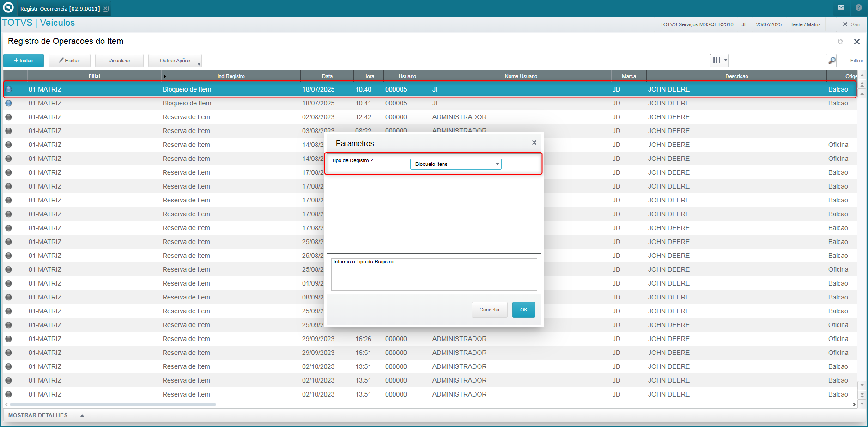Click the Incluir button
Viewport: 868px width, 427px height.
click(x=24, y=61)
